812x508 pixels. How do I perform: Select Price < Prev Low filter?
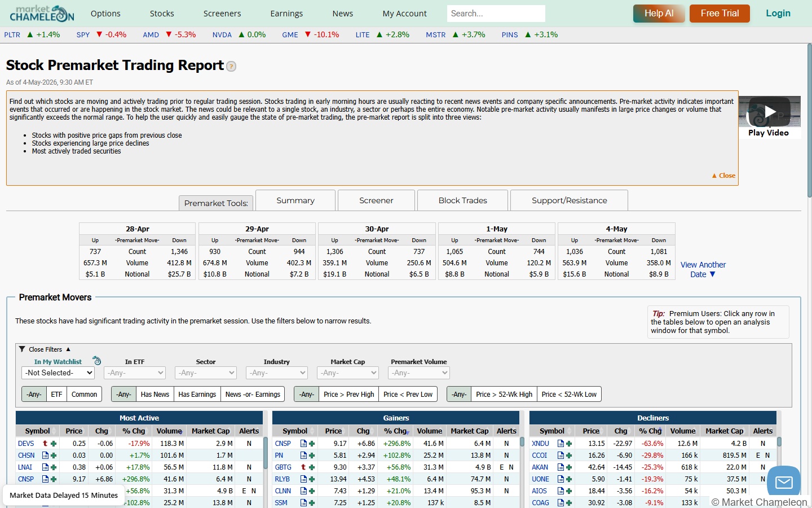point(408,394)
